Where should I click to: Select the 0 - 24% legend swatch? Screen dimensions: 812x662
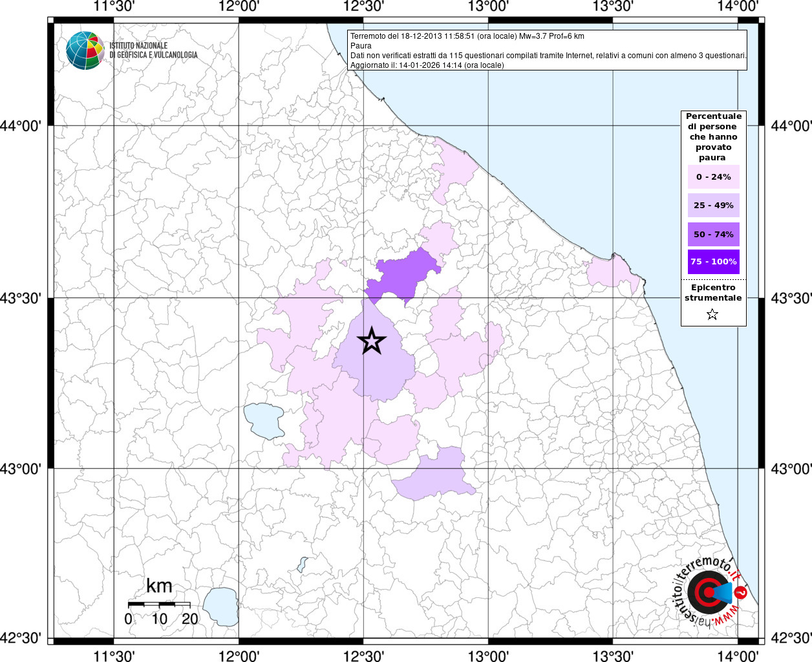point(713,176)
